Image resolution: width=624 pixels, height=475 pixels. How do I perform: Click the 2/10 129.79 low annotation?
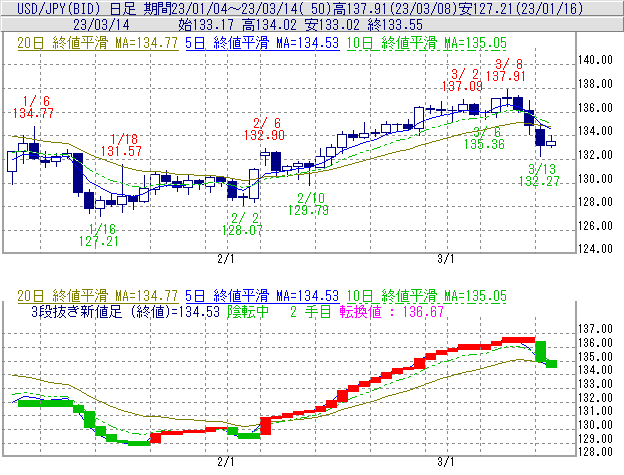(308, 204)
